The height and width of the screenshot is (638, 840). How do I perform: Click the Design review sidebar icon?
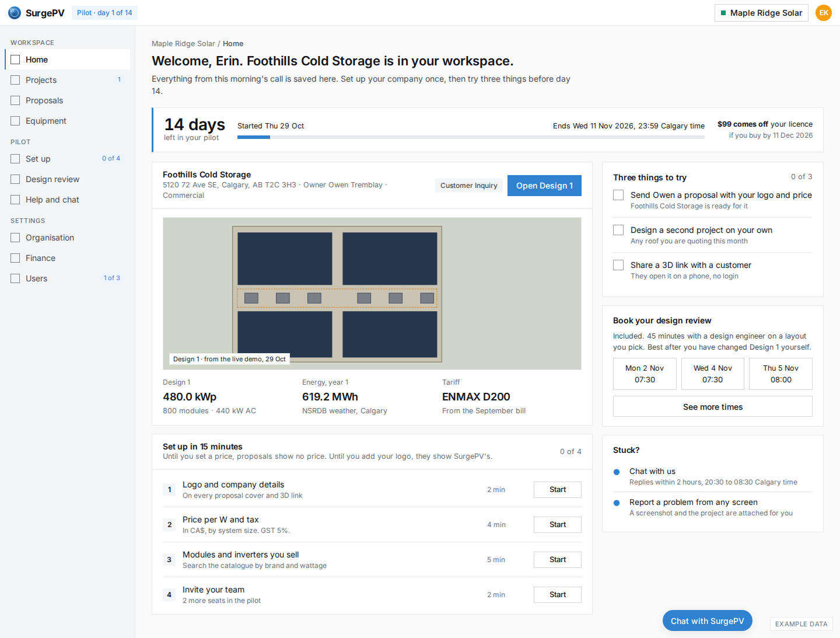point(15,179)
